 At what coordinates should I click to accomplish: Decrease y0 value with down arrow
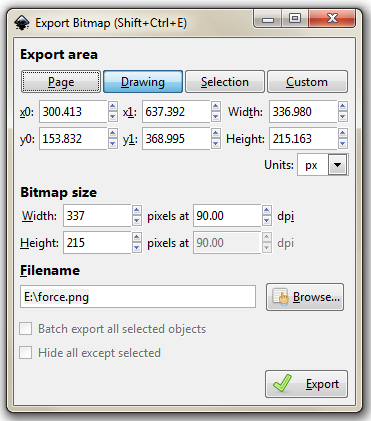(113, 144)
